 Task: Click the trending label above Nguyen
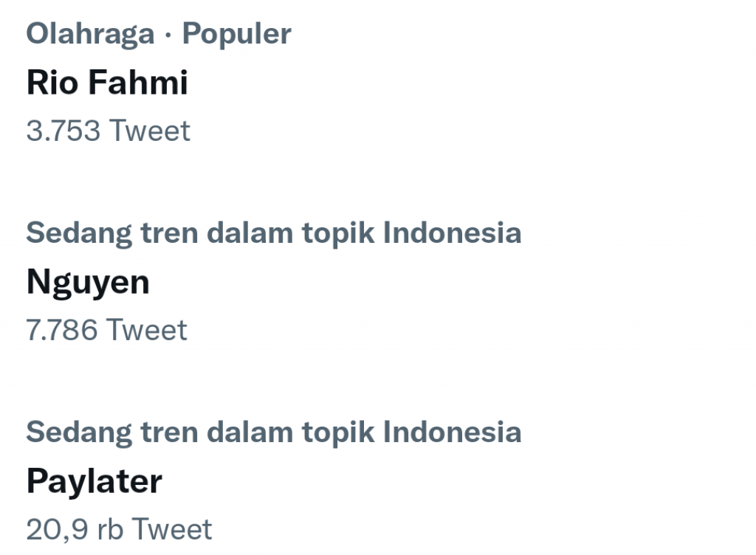(273, 233)
